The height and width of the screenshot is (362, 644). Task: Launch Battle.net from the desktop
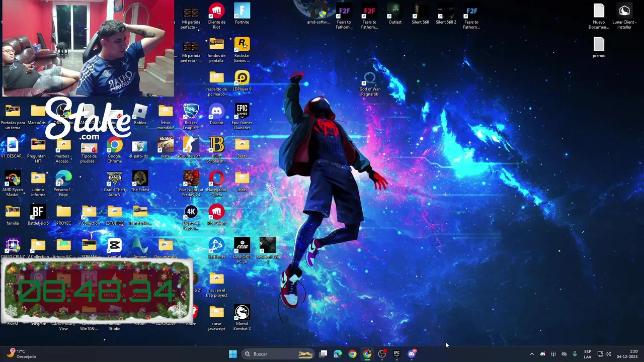click(216, 248)
